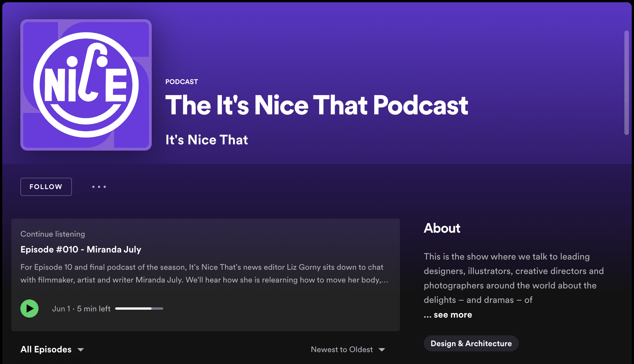The height and width of the screenshot is (364, 634).
Task: Open the Design & Architecture category tag
Action: tap(471, 343)
